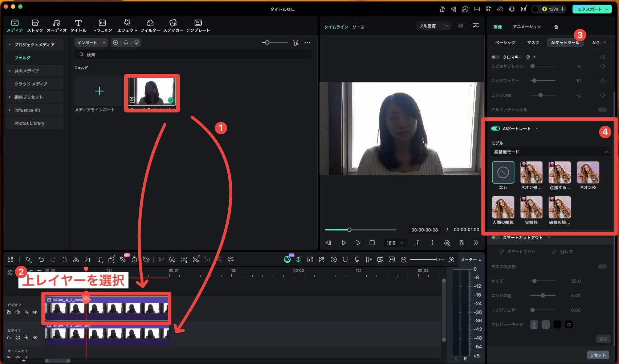The height and width of the screenshot is (364, 619).
Task: Zoom out timeline with minus icon
Action: [x=403, y=259]
